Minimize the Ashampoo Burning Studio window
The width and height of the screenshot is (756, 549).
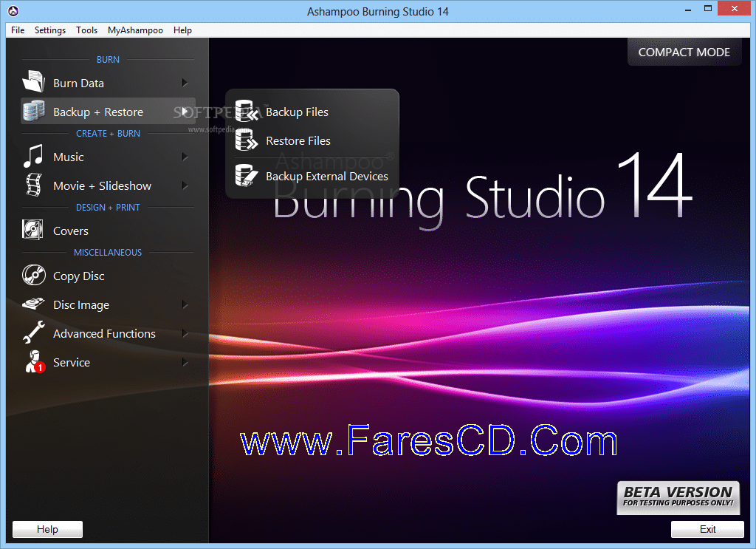click(688, 9)
